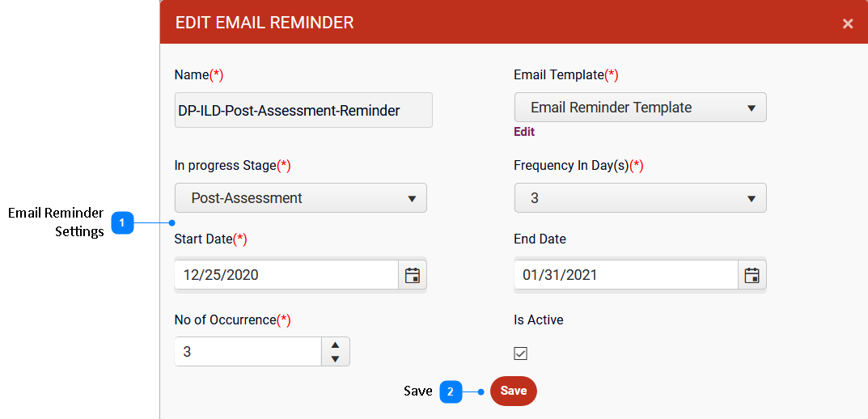Click the Email Reminder Settings annotation label

point(56,222)
